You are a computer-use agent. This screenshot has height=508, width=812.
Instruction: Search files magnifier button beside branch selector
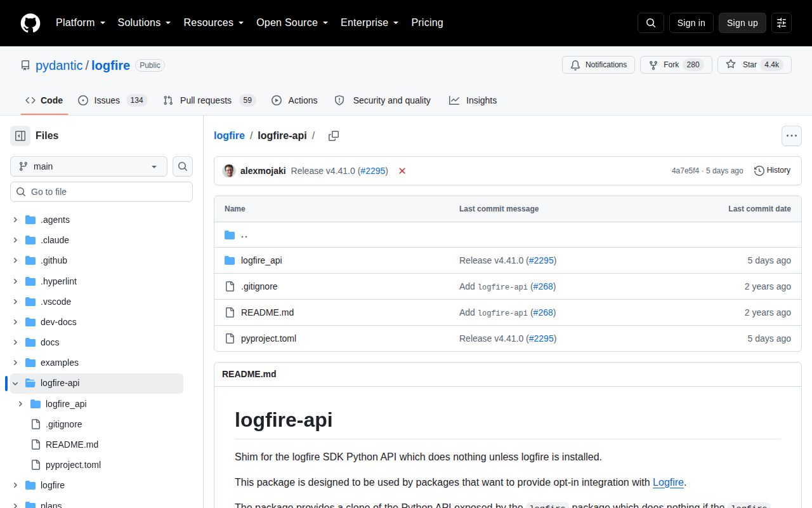pyautogui.click(x=183, y=166)
